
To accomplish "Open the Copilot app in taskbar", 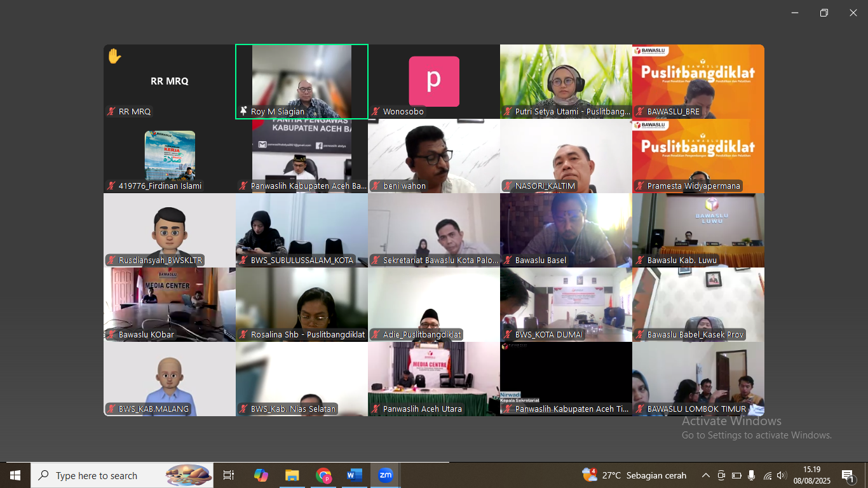I will tap(261, 475).
